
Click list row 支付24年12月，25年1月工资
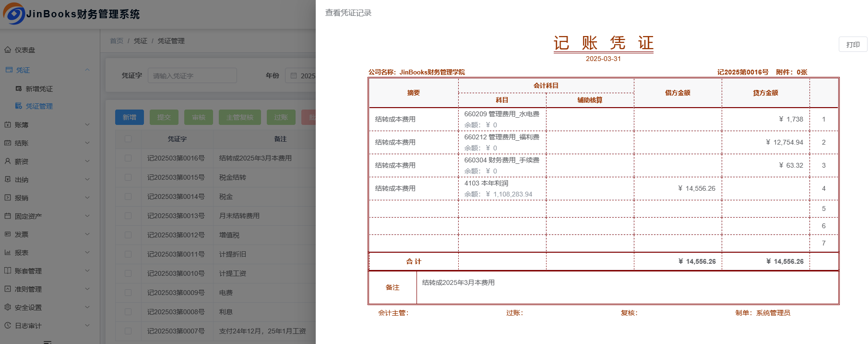(x=262, y=331)
